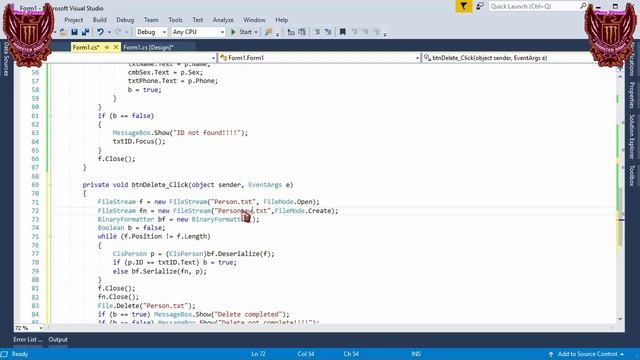Screen dimensions: 640x360
Task: Click the horizontal scrollbar of the code editor
Action: [330, 328]
